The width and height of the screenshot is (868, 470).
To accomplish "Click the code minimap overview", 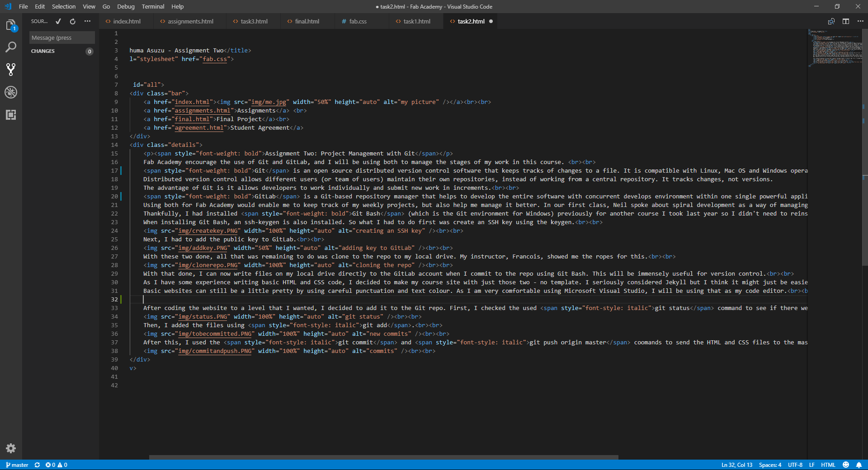I will tap(835, 48).
